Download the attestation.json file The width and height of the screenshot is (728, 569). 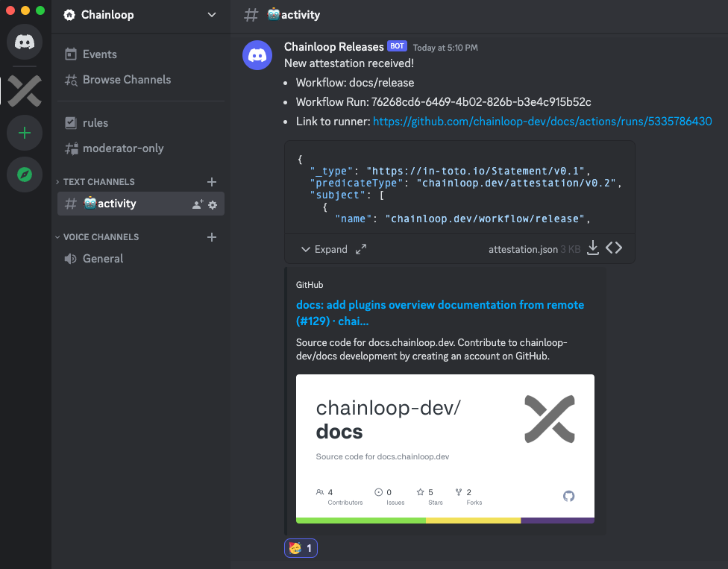pos(593,248)
